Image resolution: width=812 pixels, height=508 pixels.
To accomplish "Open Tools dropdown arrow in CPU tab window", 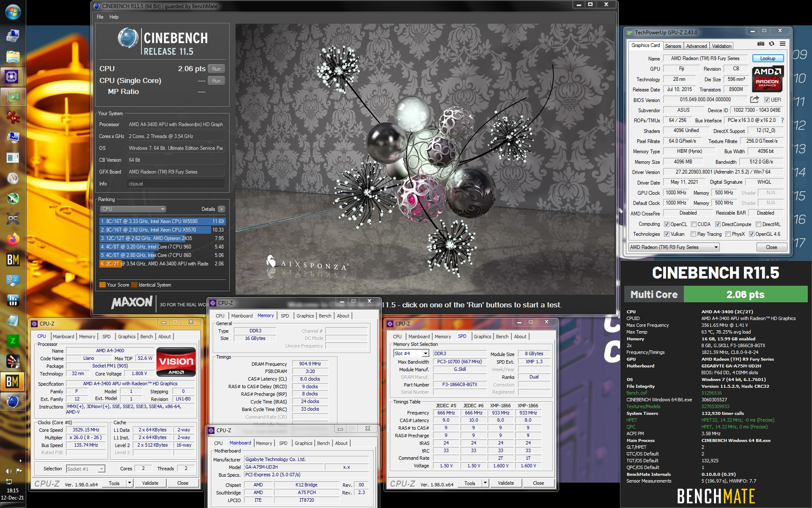I will (x=129, y=483).
